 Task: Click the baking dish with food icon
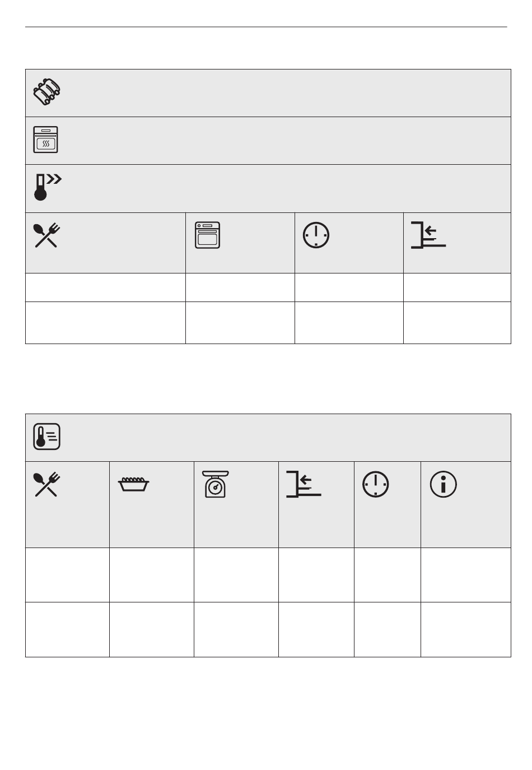133,484
